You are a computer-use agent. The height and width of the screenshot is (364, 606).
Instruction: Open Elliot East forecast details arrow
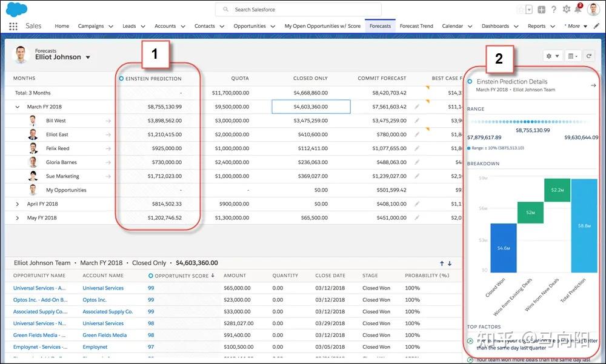click(108, 135)
